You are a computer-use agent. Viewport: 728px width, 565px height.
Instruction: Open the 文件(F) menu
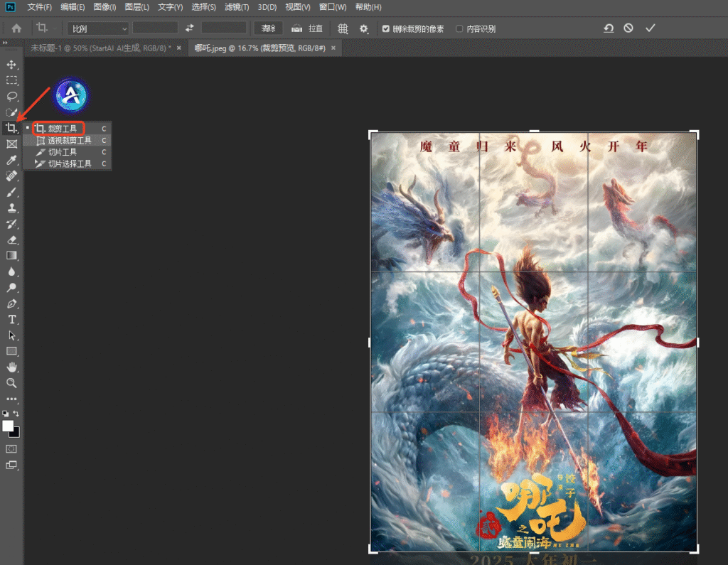coord(40,7)
